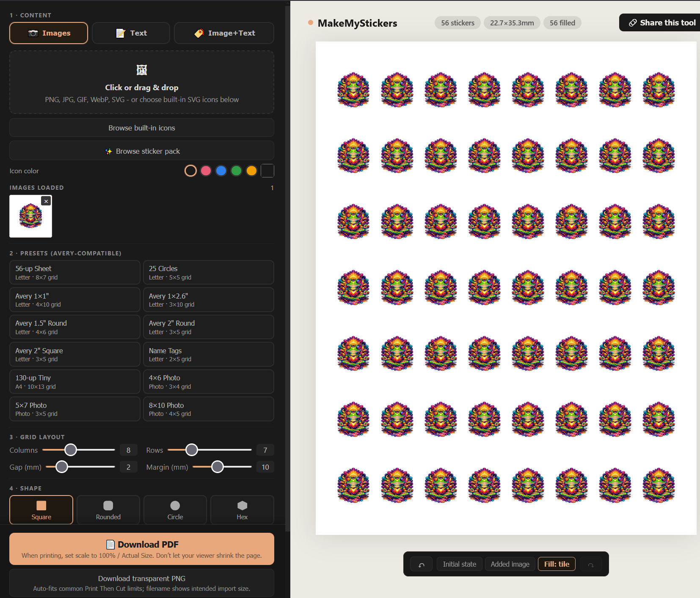Screen dimensions: 700x598
Task: Apply the Avery 1×2.6" preset
Action: pos(209,300)
